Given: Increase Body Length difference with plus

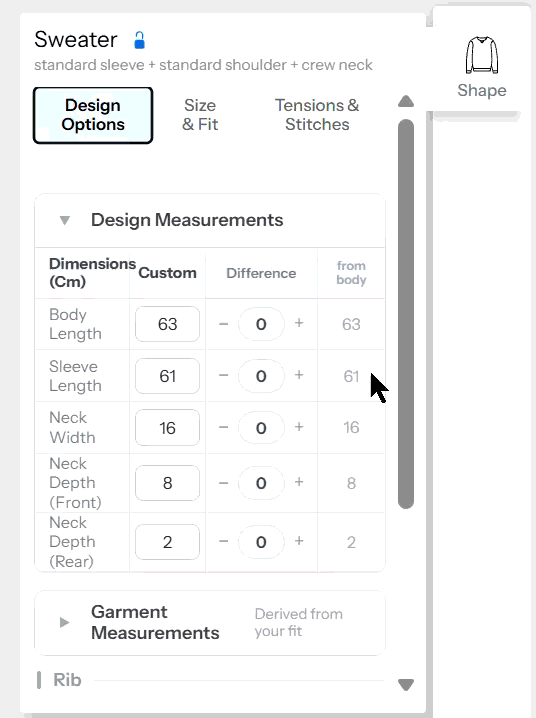Looking at the screenshot, I should [x=299, y=323].
